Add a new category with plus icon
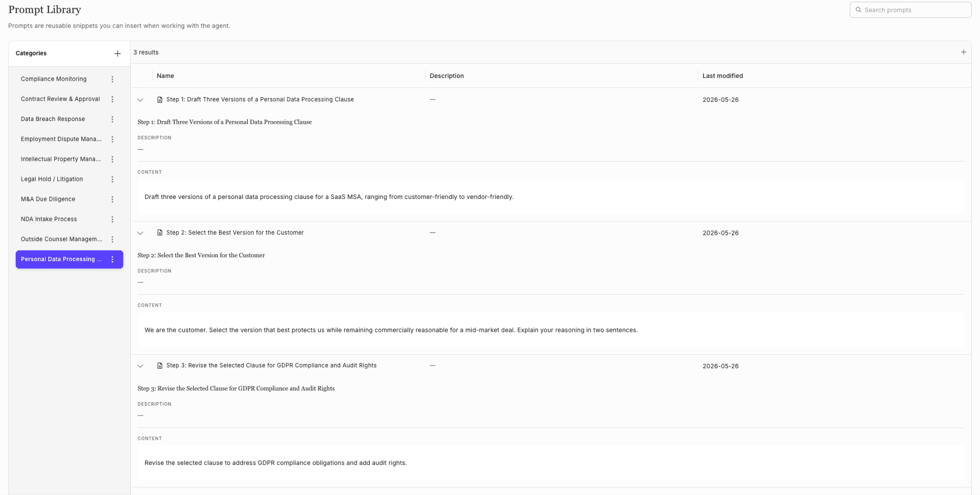The height and width of the screenshot is (495, 980). pyautogui.click(x=117, y=54)
